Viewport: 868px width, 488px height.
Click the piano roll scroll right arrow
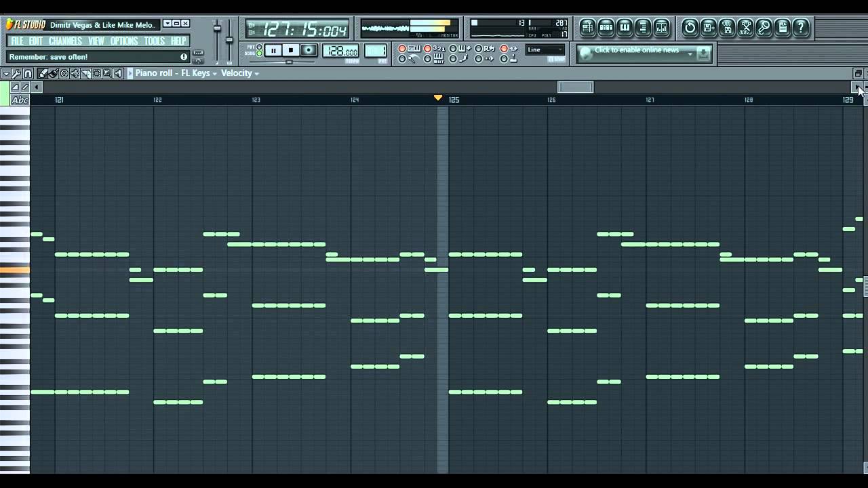pos(857,87)
